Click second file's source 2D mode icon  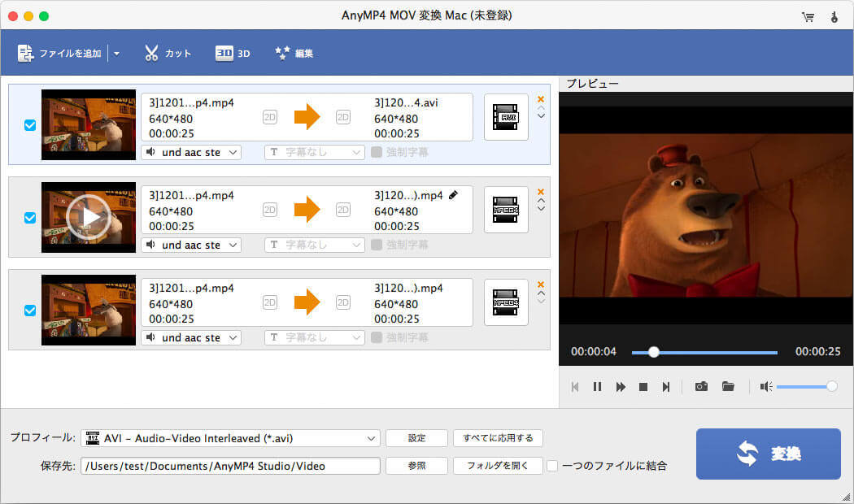[x=269, y=210]
